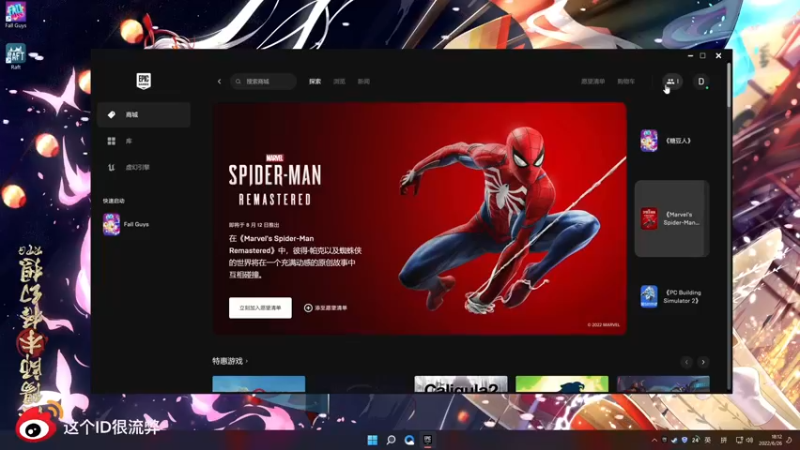
Task: Show previous 特惠游戏 games with left arrow
Action: tap(686, 362)
